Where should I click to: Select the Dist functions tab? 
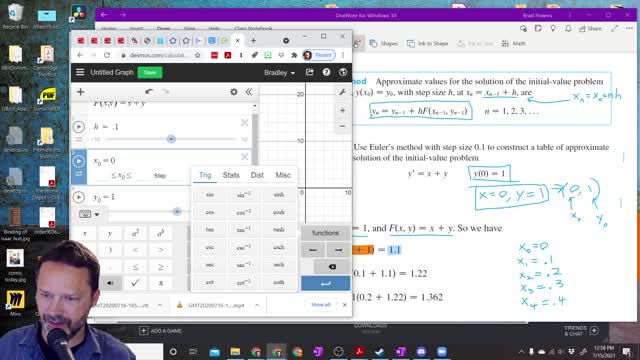[257, 175]
